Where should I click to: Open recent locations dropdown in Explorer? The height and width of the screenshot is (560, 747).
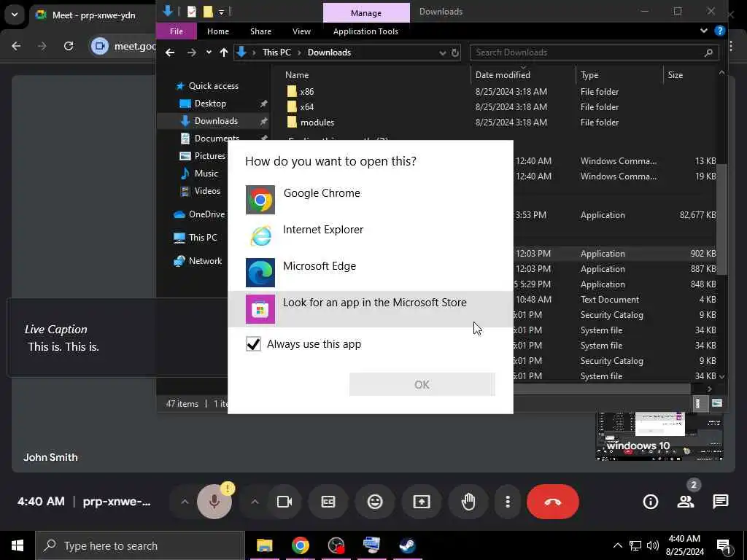(209, 52)
